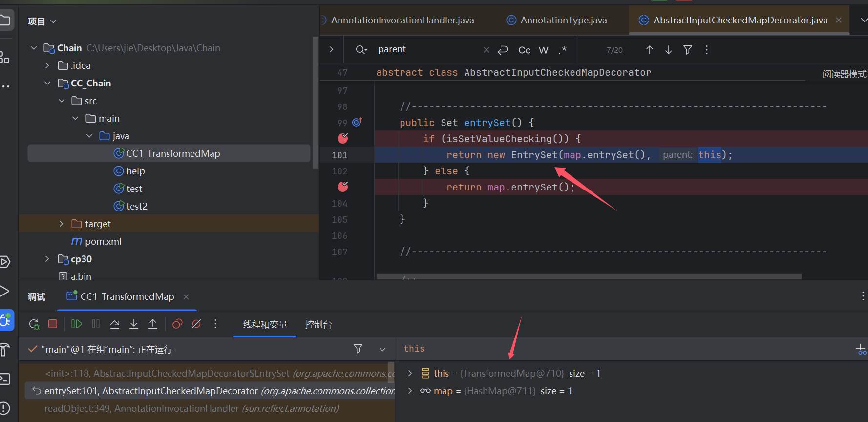Collapse the src folder
Screen dimensions: 868x422
pyautogui.click(x=62, y=101)
